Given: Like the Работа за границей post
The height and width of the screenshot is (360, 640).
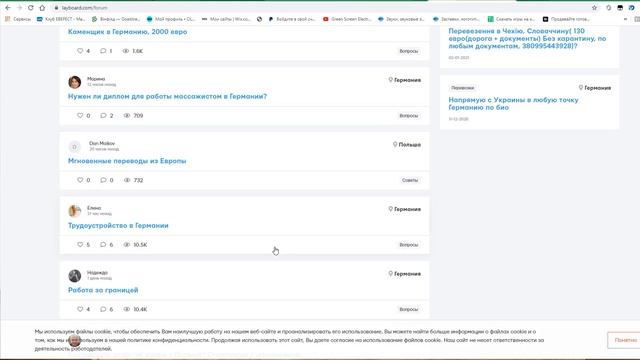Looking at the screenshot, I should [x=80, y=309].
